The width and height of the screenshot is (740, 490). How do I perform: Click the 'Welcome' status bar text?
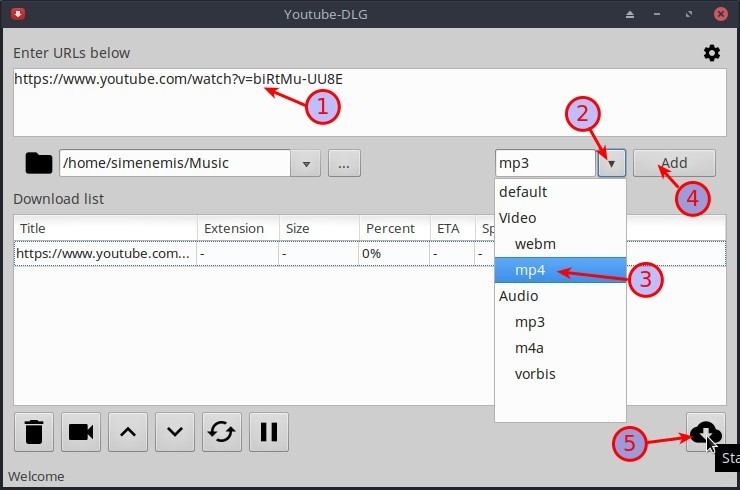tap(36, 476)
